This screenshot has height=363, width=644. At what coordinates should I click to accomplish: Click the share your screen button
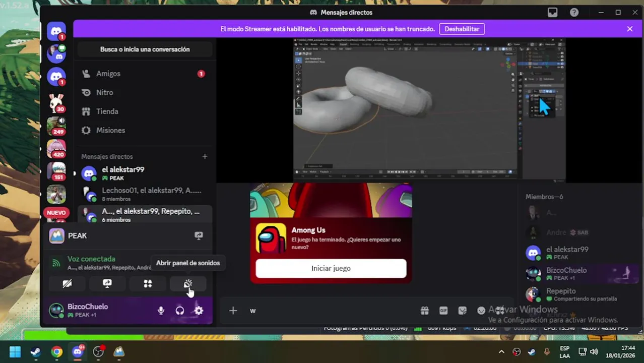(x=107, y=284)
